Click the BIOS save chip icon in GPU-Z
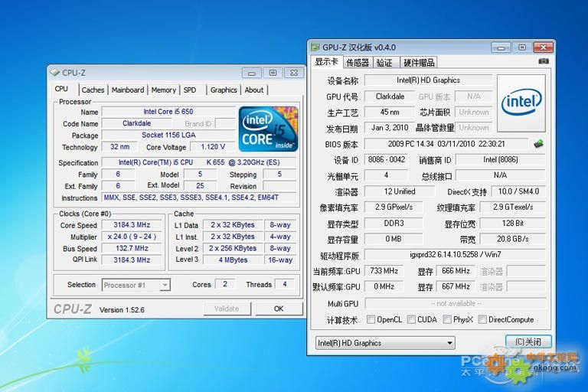Viewport: 588px width, 392px height. click(x=538, y=144)
